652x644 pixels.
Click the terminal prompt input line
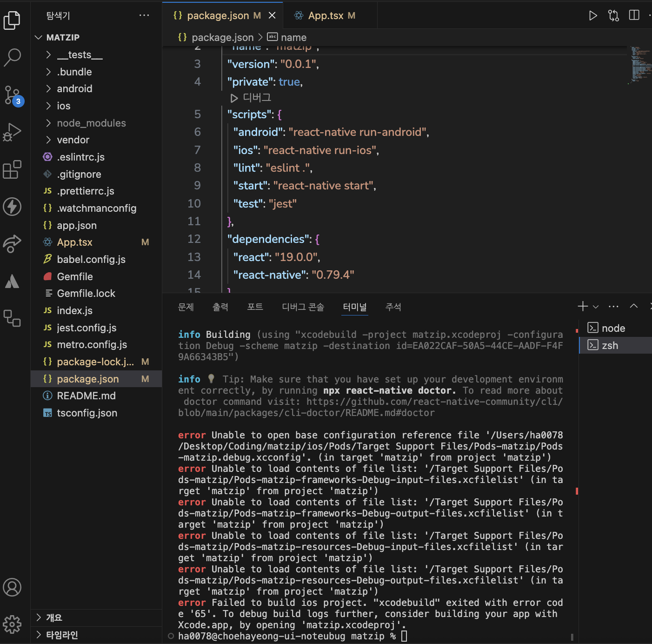tap(370, 636)
